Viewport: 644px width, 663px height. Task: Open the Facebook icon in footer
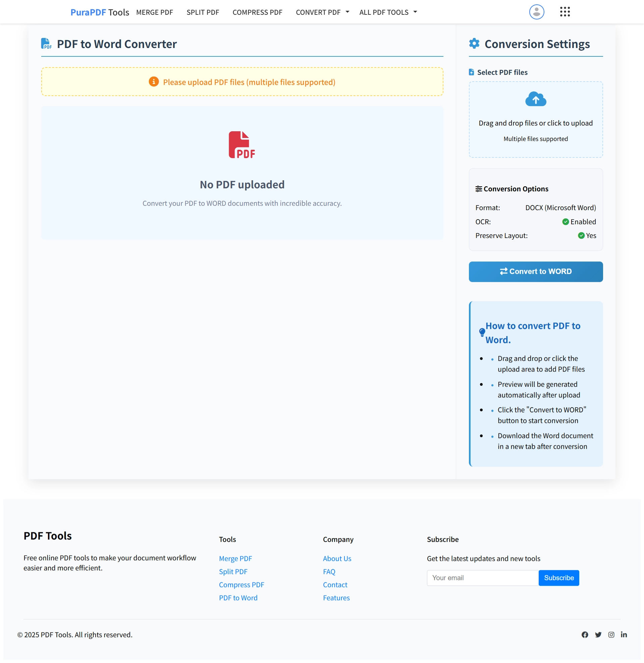(x=585, y=634)
